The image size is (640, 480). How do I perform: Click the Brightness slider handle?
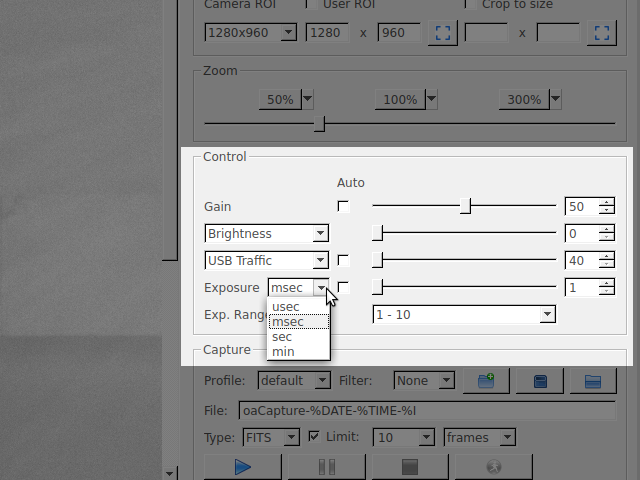378,233
